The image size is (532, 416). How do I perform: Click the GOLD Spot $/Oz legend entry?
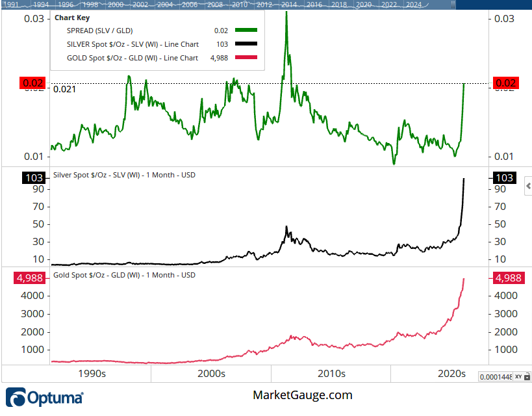[x=133, y=58]
